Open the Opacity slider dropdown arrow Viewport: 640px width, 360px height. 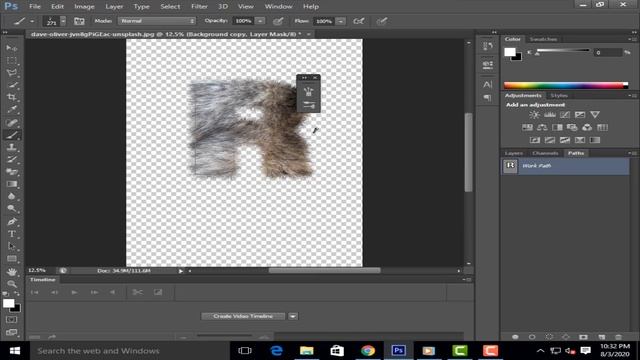[260, 21]
